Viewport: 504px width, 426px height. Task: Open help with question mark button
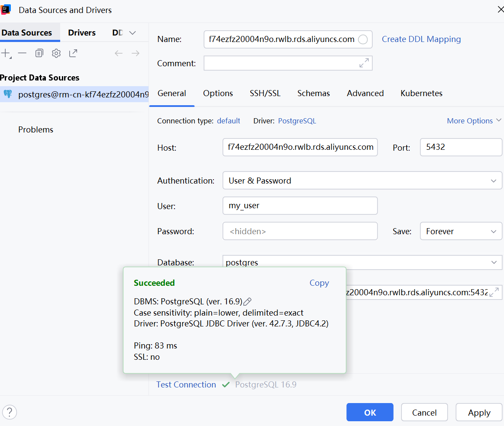click(x=10, y=412)
